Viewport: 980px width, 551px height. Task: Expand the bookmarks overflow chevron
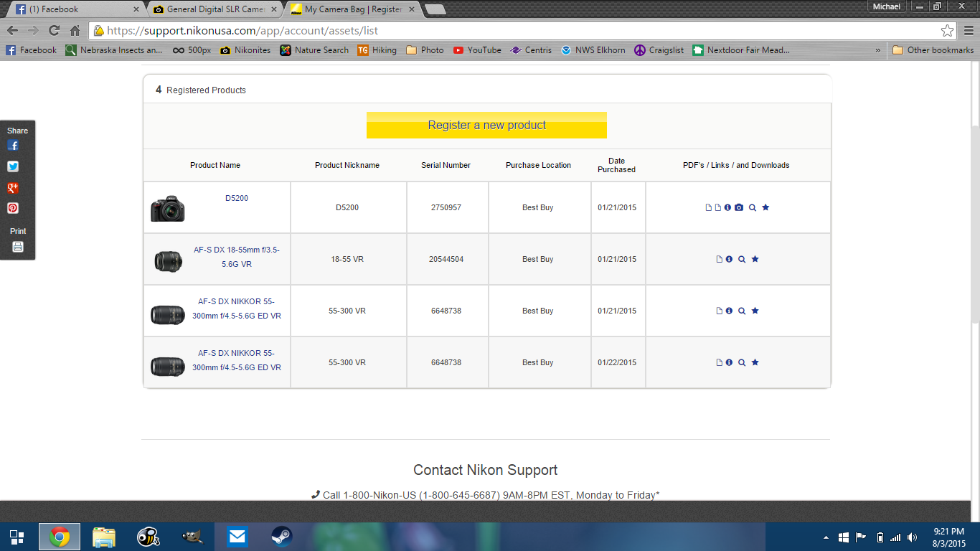pyautogui.click(x=878, y=50)
